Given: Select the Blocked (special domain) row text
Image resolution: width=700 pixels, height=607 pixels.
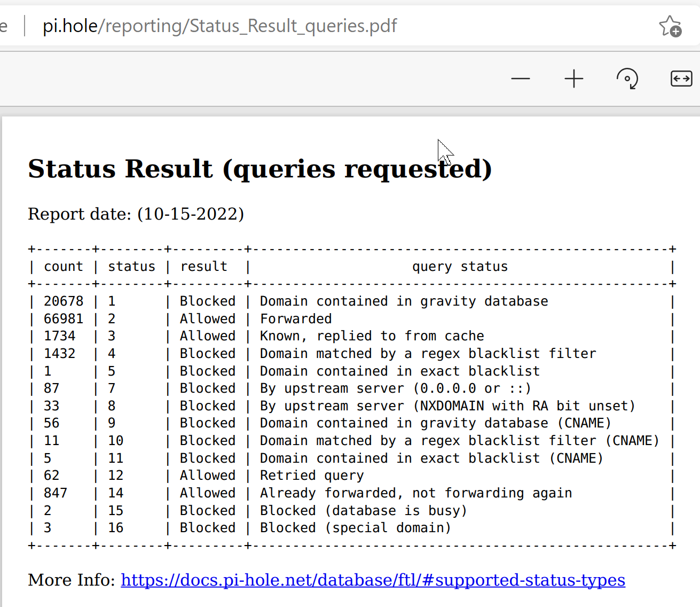Looking at the screenshot, I should (355, 527).
